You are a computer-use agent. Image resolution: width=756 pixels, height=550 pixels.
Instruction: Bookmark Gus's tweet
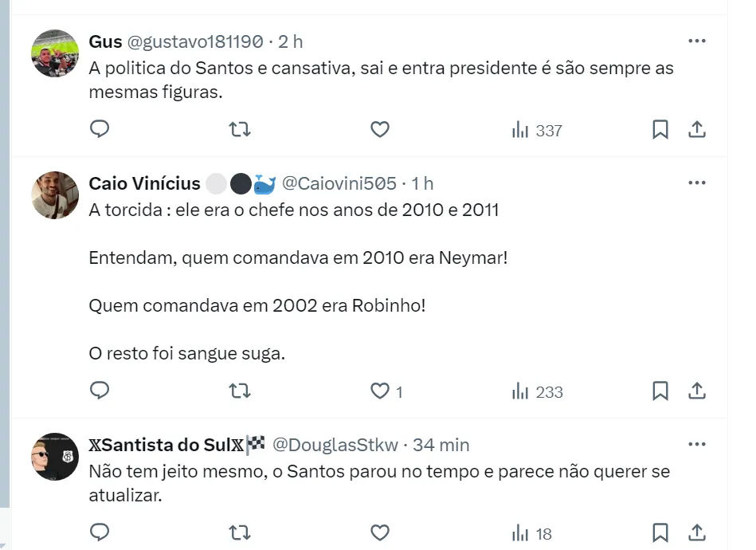pyautogui.click(x=660, y=129)
